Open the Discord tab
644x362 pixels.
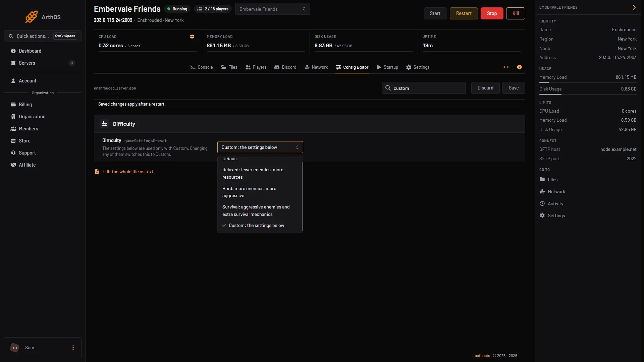[x=285, y=67]
